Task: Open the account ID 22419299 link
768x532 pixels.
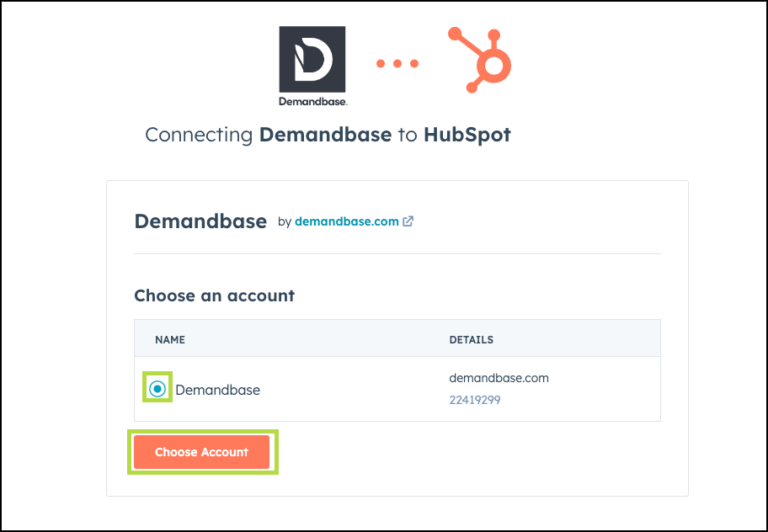Action: click(475, 400)
